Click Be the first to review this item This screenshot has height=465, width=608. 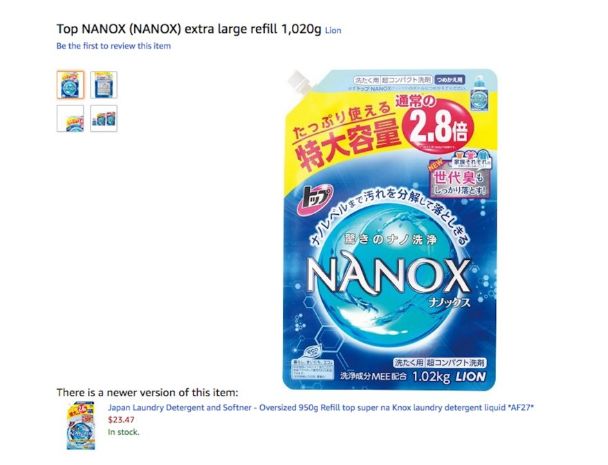(114, 46)
